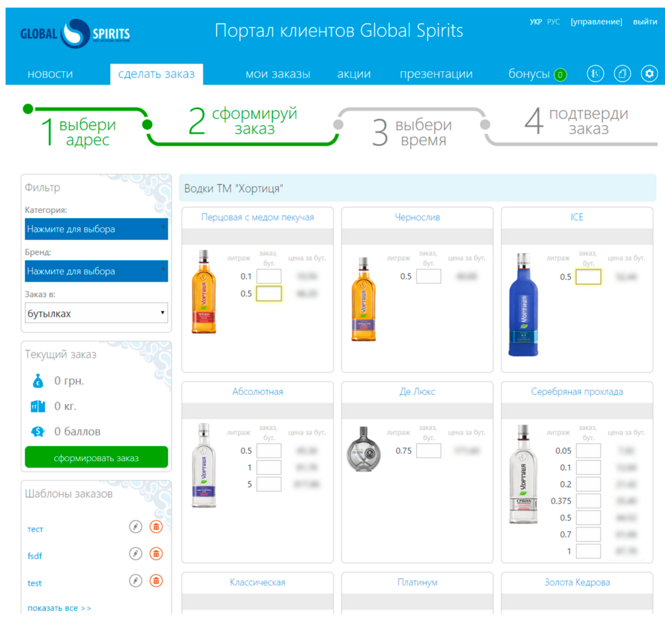Click the Де Люкс bottle thumbnail
The width and height of the screenshot is (665, 633).
click(x=365, y=450)
